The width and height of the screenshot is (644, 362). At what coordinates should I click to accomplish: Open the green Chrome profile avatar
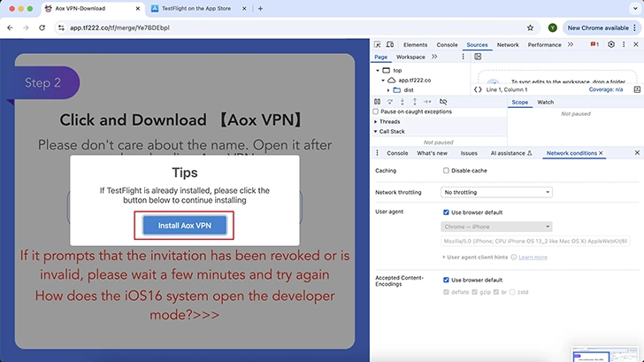tap(552, 28)
